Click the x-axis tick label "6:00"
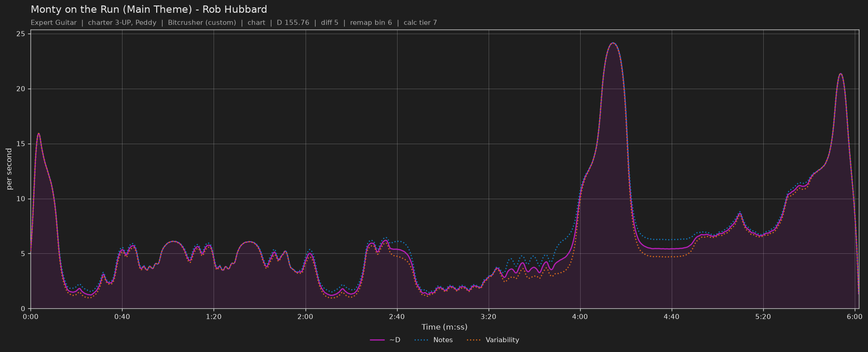This screenshot has width=868, height=352. (x=855, y=317)
